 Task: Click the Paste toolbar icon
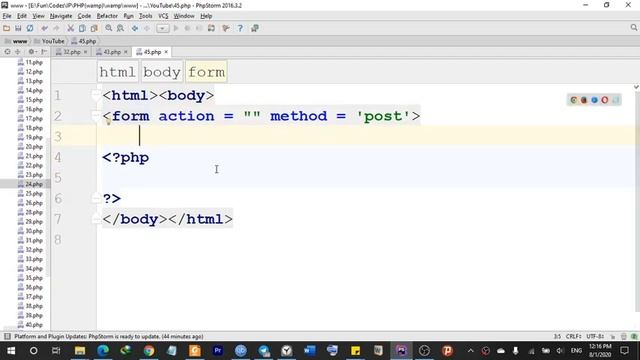(x=94, y=28)
